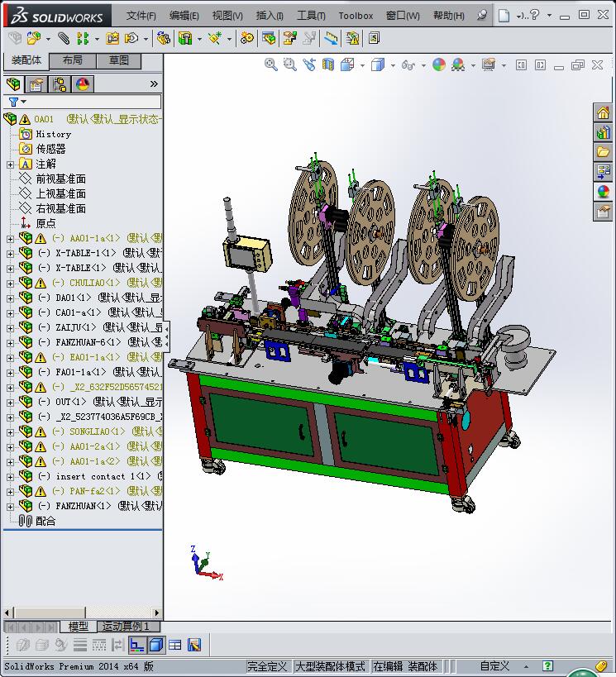This screenshot has width=616, height=677.
Task: Click the table layout icon on the bottom toolbar
Action: 175,645
